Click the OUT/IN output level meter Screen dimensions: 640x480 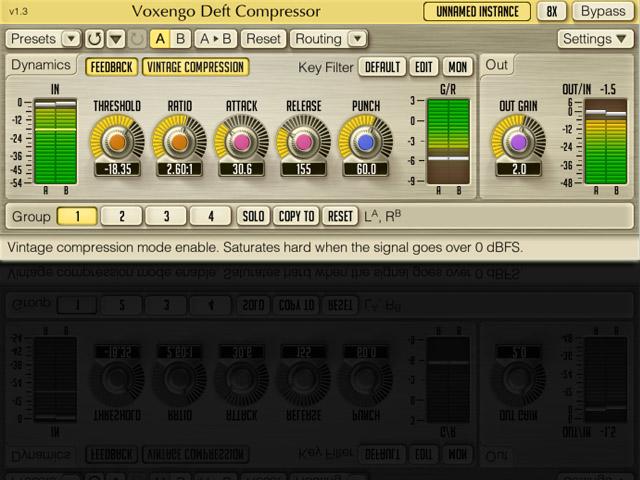606,141
